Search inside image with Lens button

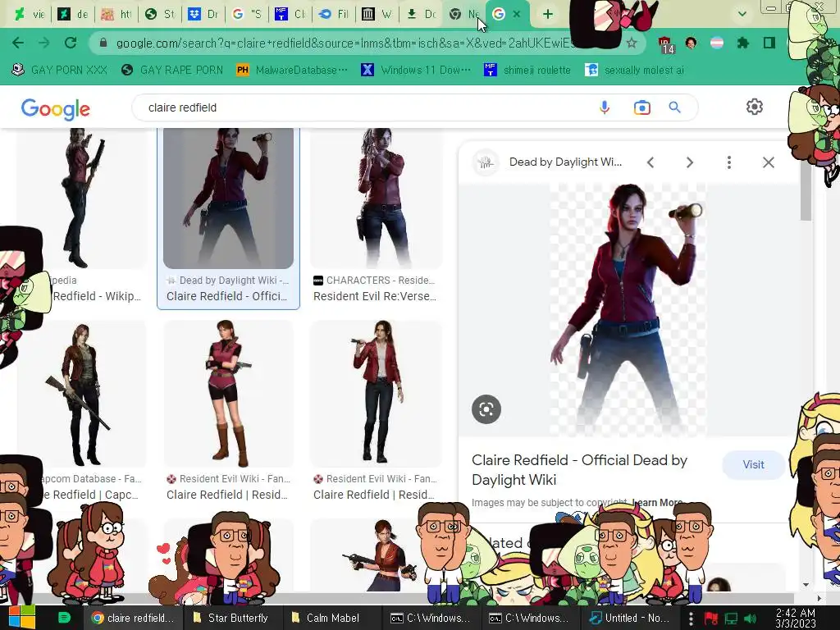click(486, 409)
